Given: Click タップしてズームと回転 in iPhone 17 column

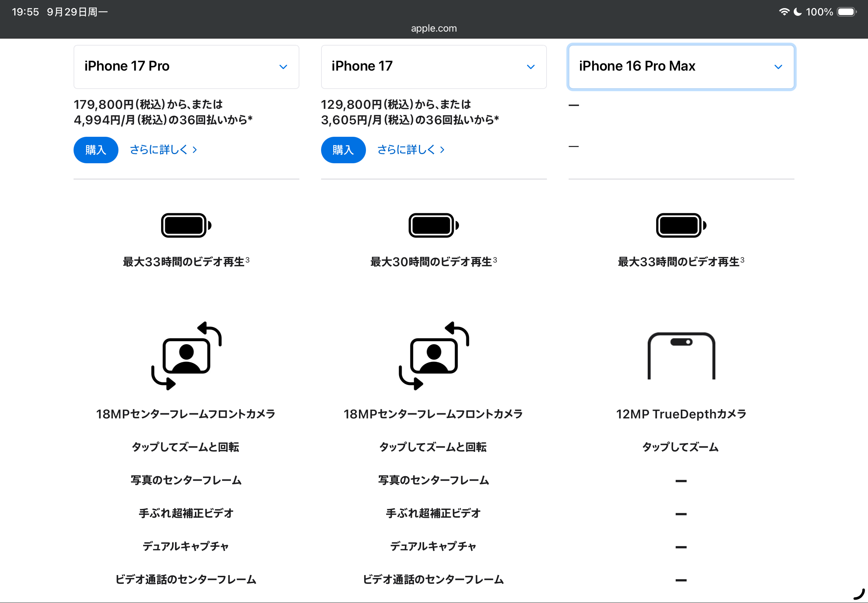Looking at the screenshot, I should pos(433,447).
